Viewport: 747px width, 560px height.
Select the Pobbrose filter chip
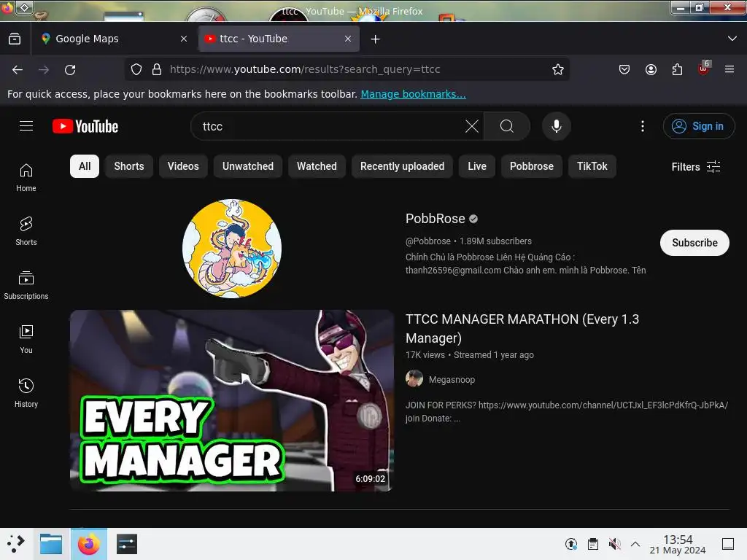pos(532,166)
